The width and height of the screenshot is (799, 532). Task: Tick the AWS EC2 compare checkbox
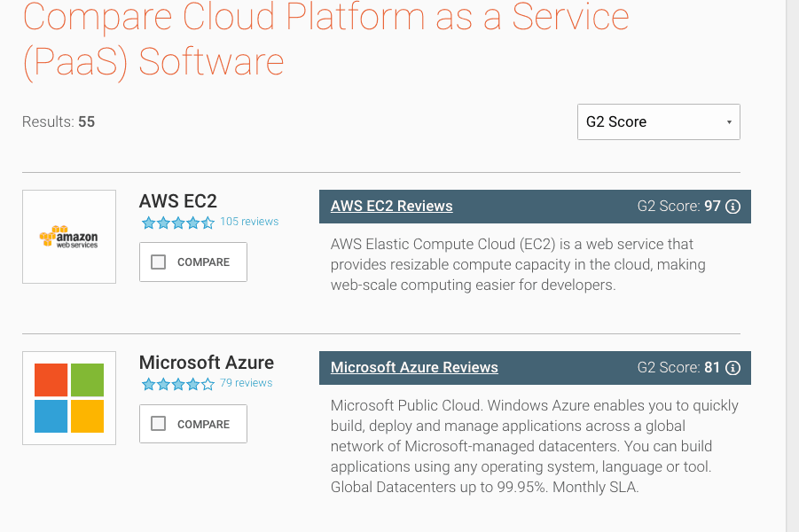coord(159,262)
